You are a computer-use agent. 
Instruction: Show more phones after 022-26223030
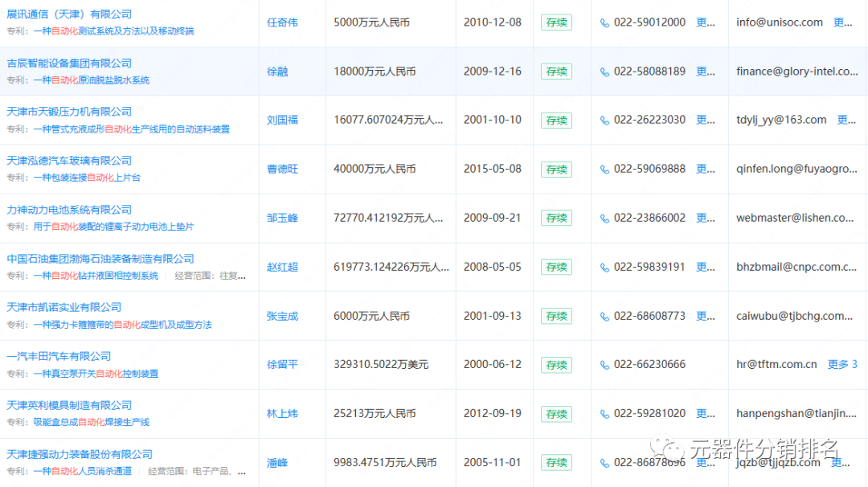(x=706, y=120)
